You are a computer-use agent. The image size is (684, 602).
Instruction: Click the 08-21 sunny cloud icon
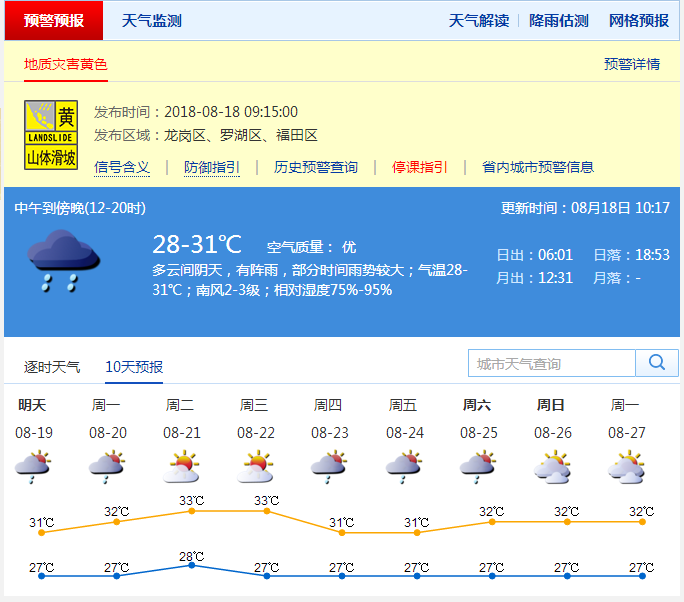180,466
